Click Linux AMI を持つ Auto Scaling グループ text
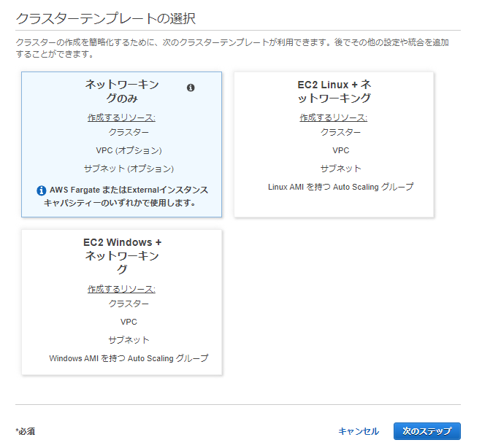 point(341,187)
